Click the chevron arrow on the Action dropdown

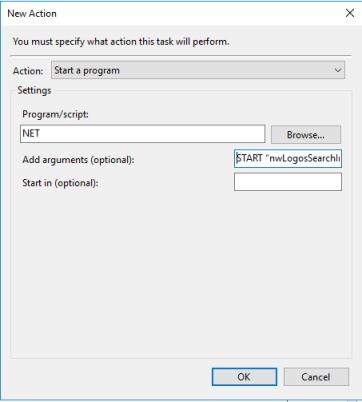(x=338, y=70)
